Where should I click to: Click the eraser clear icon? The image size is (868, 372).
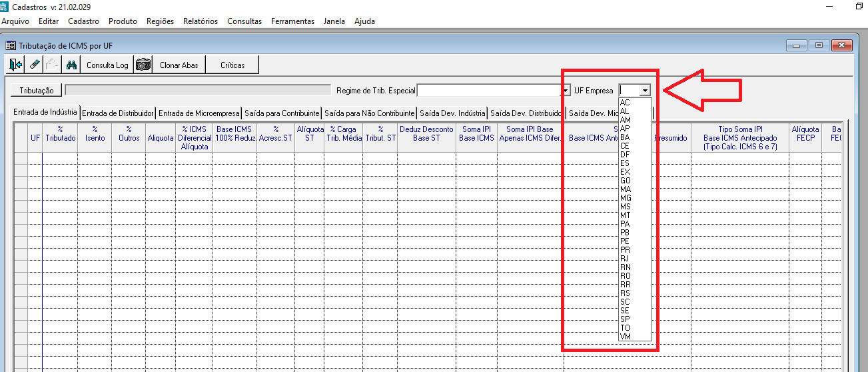pos(35,65)
